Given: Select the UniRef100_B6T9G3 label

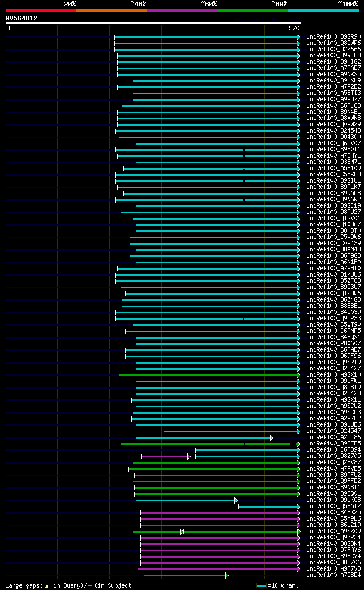Looking at the screenshot, I should (x=333, y=256).
